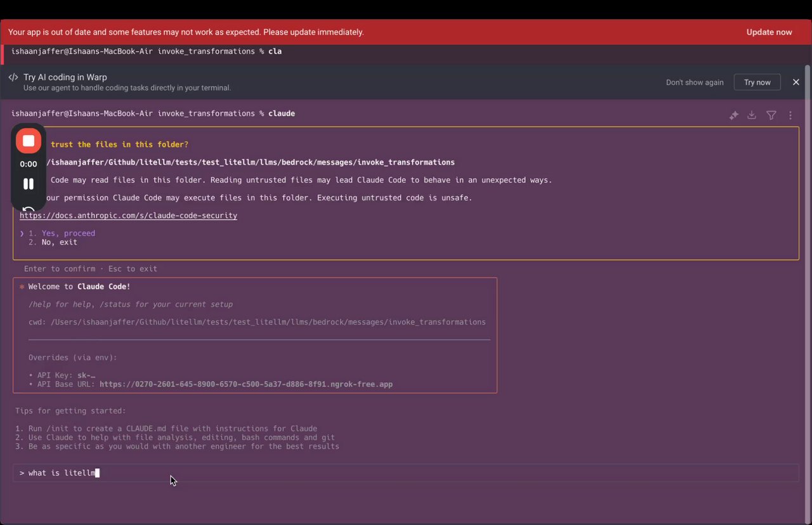
Task: Click tip 3 about being specific
Action: click(x=177, y=446)
